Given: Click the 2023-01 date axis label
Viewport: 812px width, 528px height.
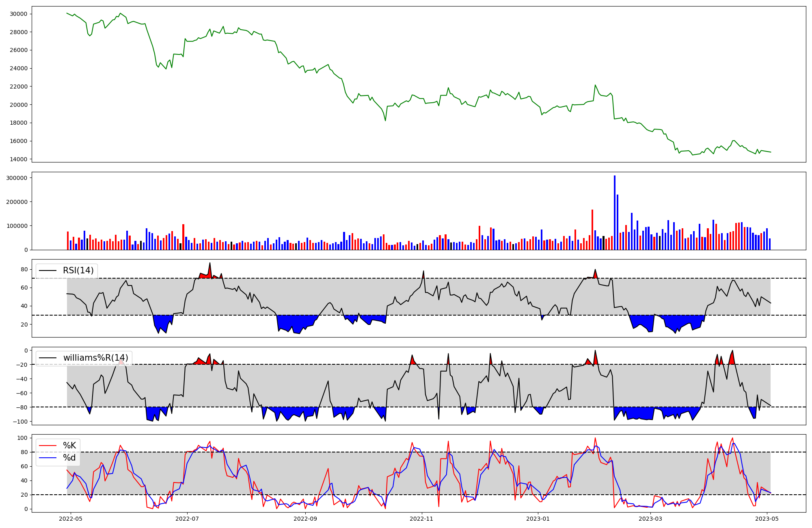Looking at the screenshot, I should pyautogui.click(x=538, y=519).
